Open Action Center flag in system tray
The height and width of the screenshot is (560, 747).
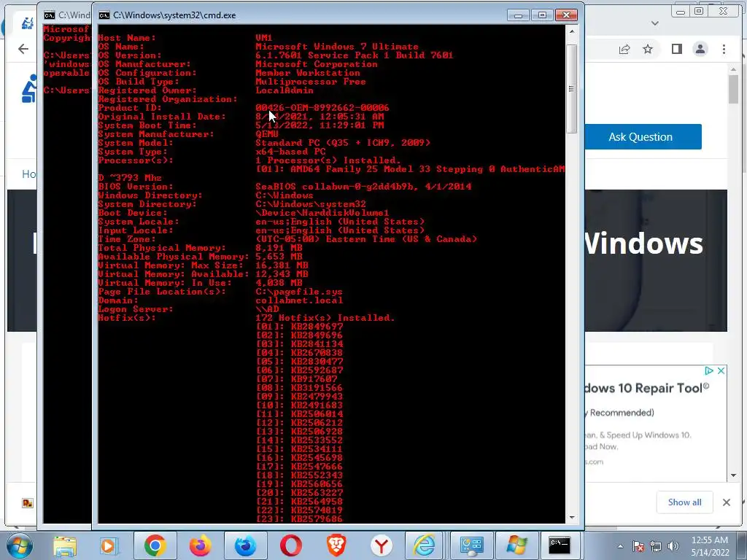[639, 546]
